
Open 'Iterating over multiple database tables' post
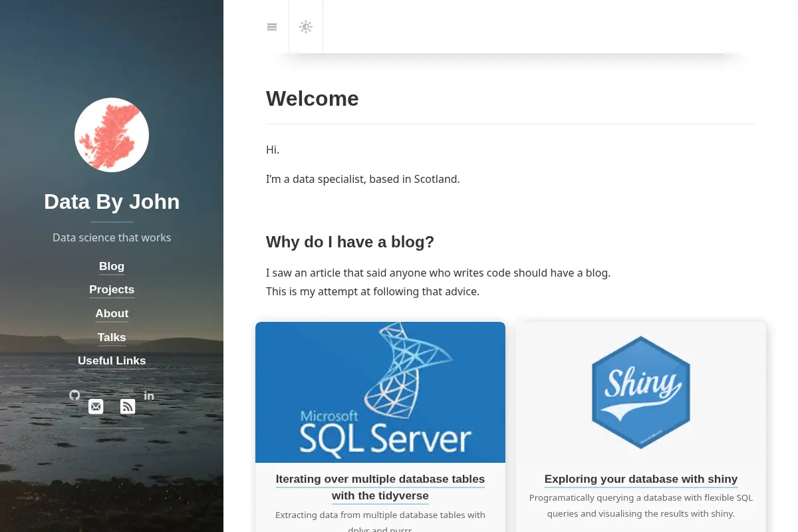tap(380, 487)
